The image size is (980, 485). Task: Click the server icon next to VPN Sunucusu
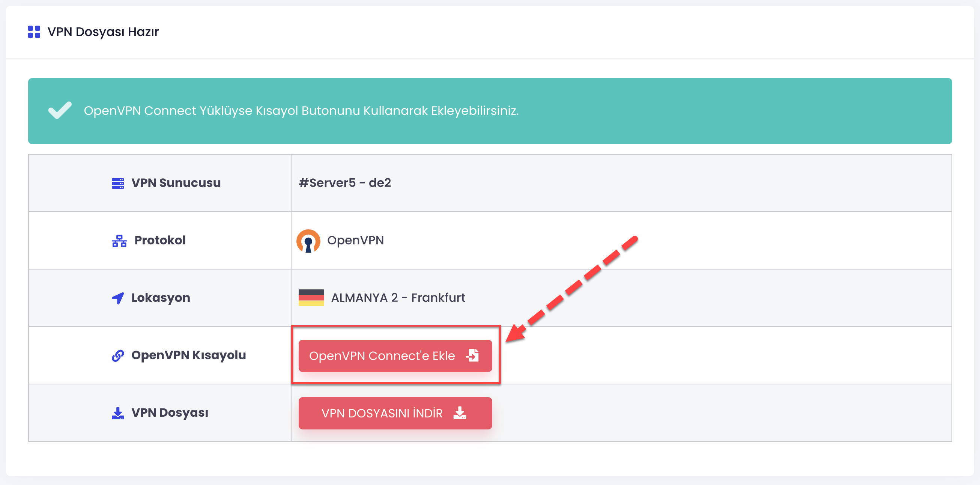(117, 183)
